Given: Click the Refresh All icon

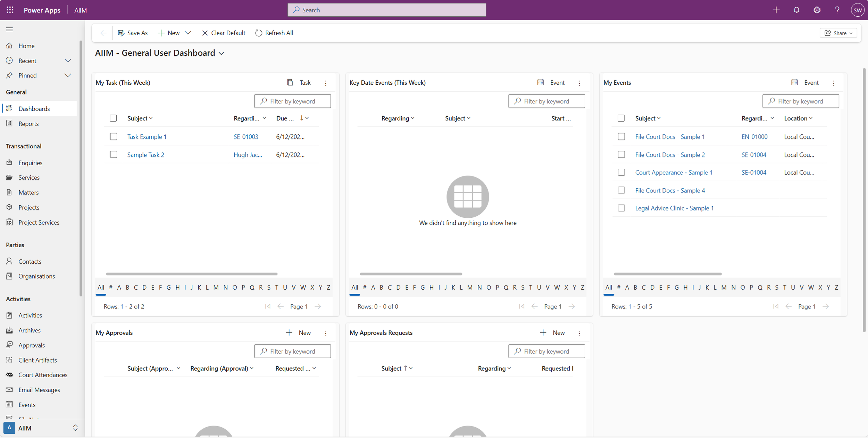Looking at the screenshot, I should tap(259, 33).
